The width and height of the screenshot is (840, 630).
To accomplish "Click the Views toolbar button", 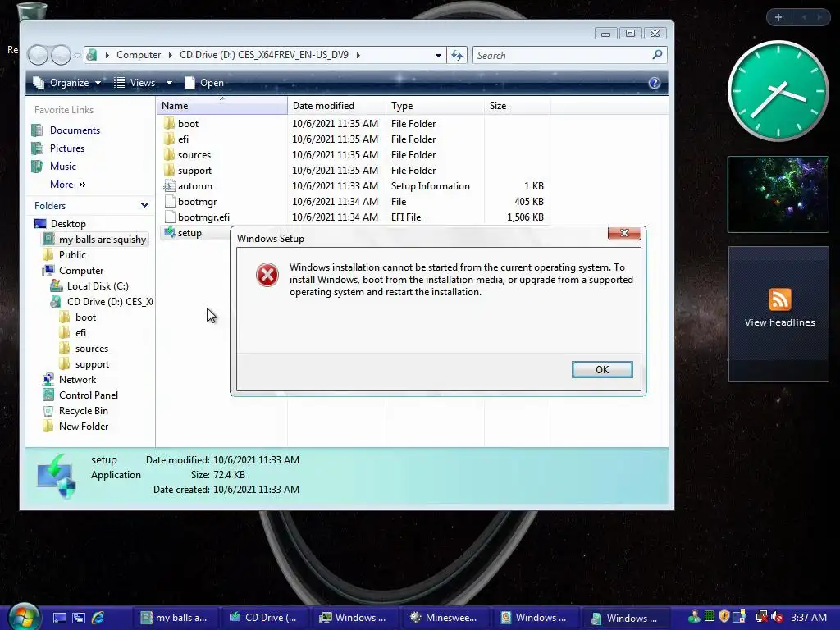I will tap(135, 83).
